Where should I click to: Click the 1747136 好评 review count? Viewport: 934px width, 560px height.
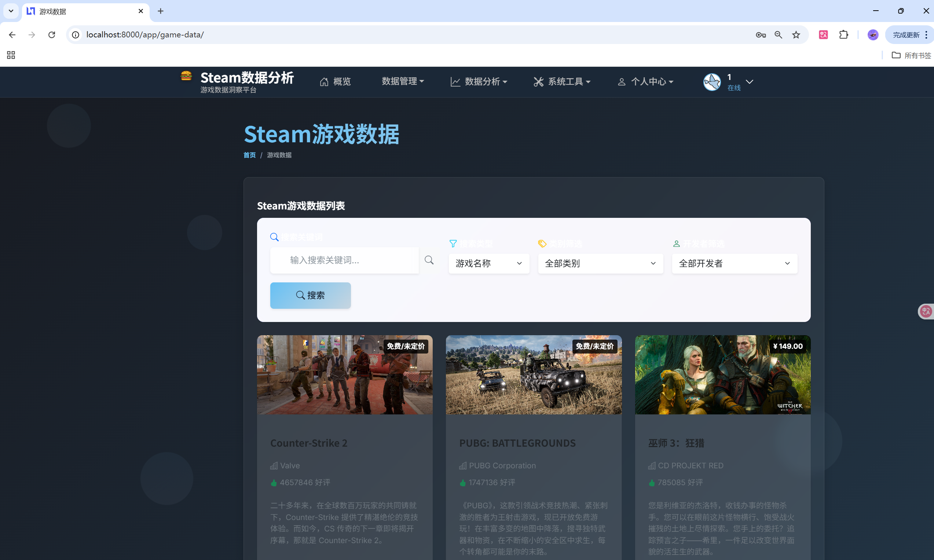491,483
